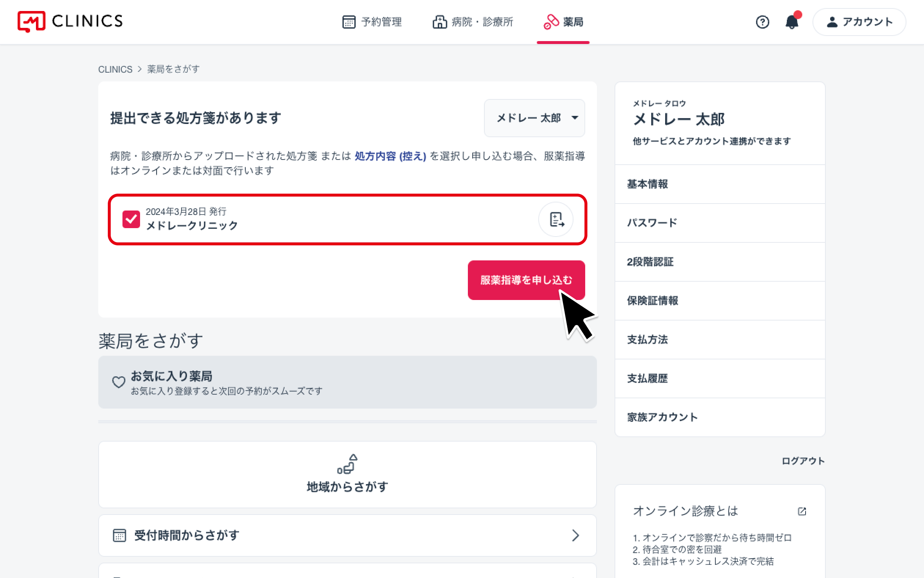Click the heart icon for favorites
Image resolution: width=924 pixels, height=578 pixels.
click(x=118, y=382)
